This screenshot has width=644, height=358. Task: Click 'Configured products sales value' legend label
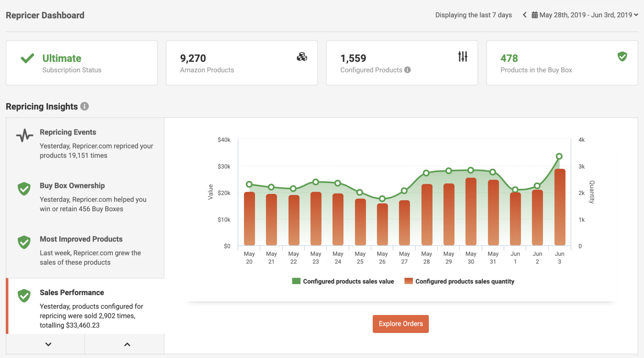click(348, 281)
